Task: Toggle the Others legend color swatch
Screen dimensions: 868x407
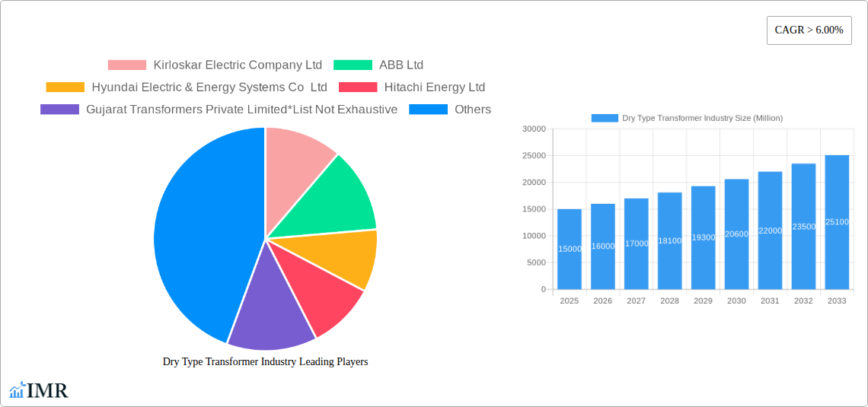Action: [x=428, y=109]
